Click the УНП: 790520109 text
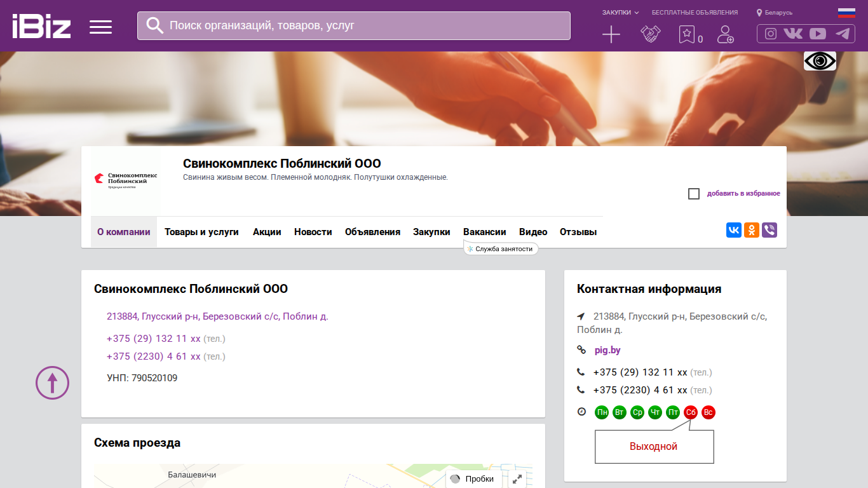This screenshot has height=488, width=868. [x=142, y=378]
